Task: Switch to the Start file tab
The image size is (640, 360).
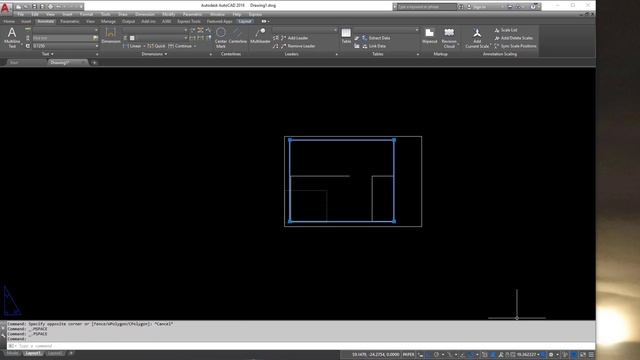Action: click(14, 62)
